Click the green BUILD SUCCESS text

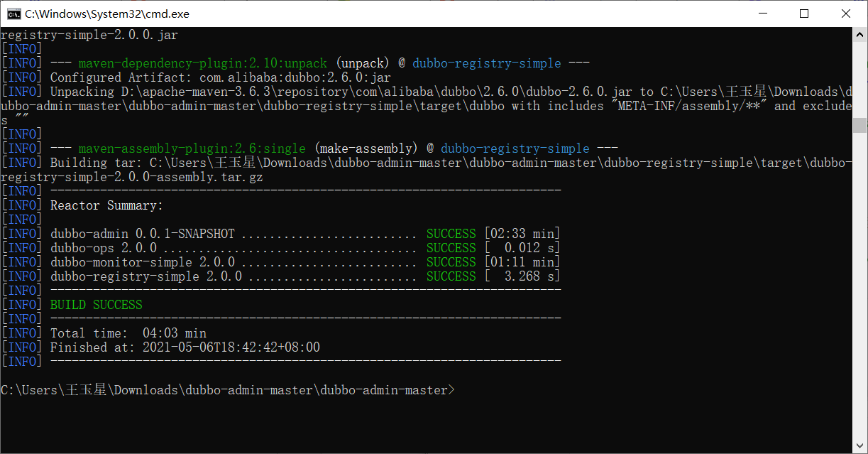[97, 305]
